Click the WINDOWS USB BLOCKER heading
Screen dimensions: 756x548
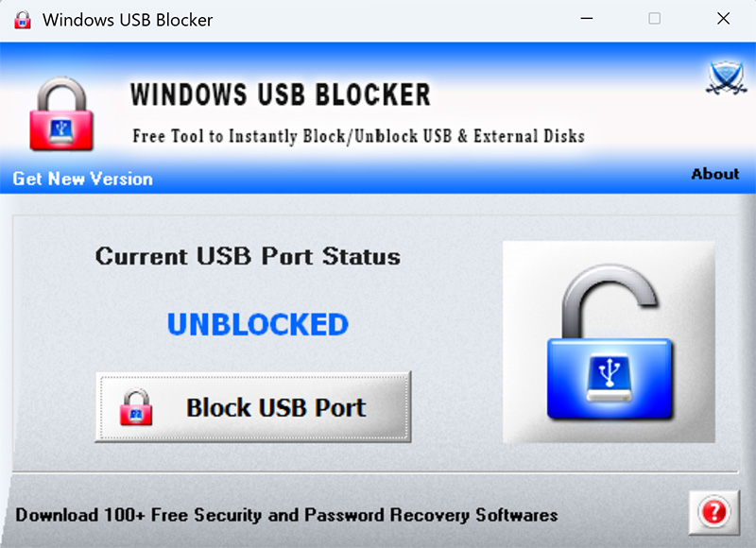[x=281, y=94]
